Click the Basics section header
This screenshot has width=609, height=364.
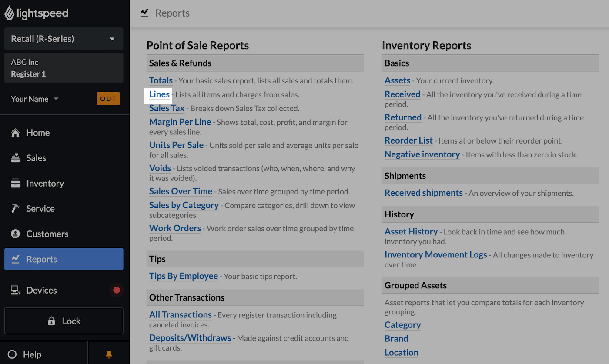click(490, 63)
